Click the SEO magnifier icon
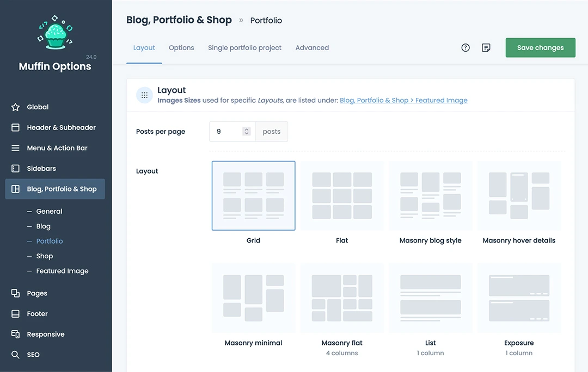 pos(16,355)
